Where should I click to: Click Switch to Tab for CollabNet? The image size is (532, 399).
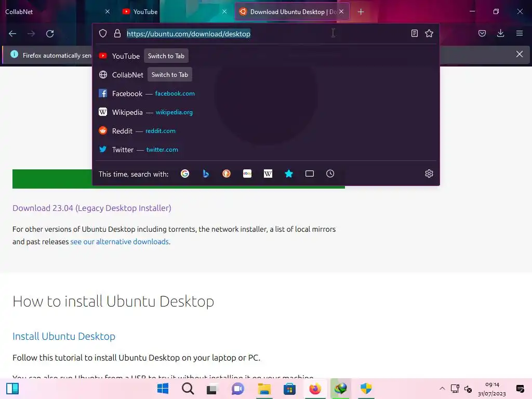pos(170,75)
